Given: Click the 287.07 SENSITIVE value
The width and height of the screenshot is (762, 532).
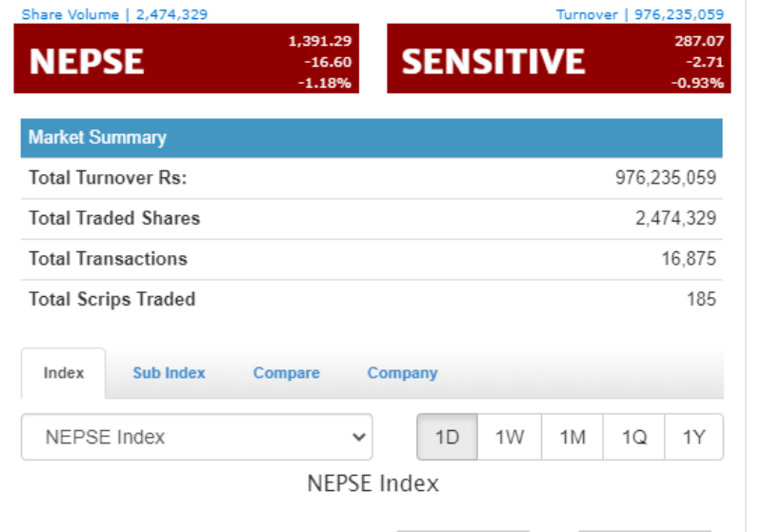Looking at the screenshot, I should coord(699,41).
